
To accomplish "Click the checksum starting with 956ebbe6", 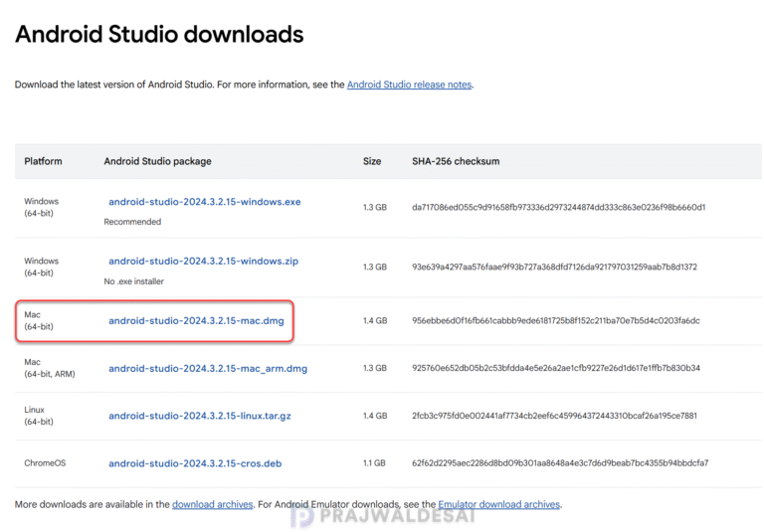I will pos(556,321).
